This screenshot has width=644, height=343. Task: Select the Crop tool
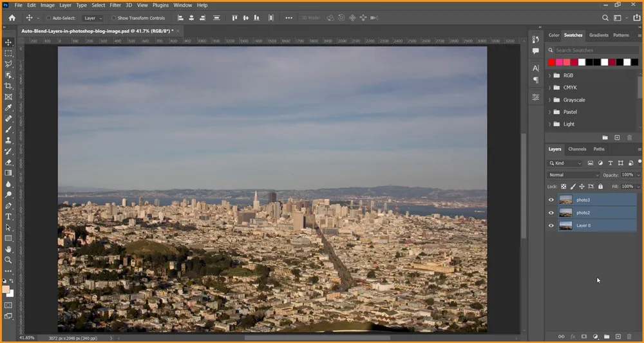[8, 86]
